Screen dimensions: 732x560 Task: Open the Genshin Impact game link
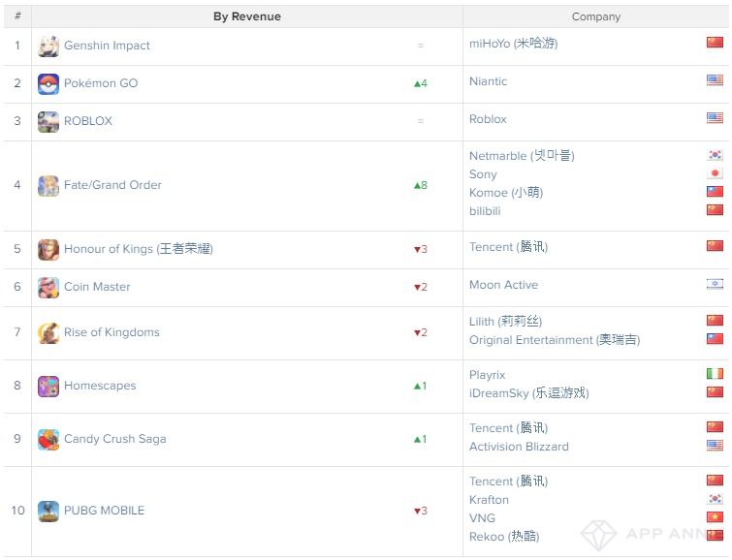point(107,46)
